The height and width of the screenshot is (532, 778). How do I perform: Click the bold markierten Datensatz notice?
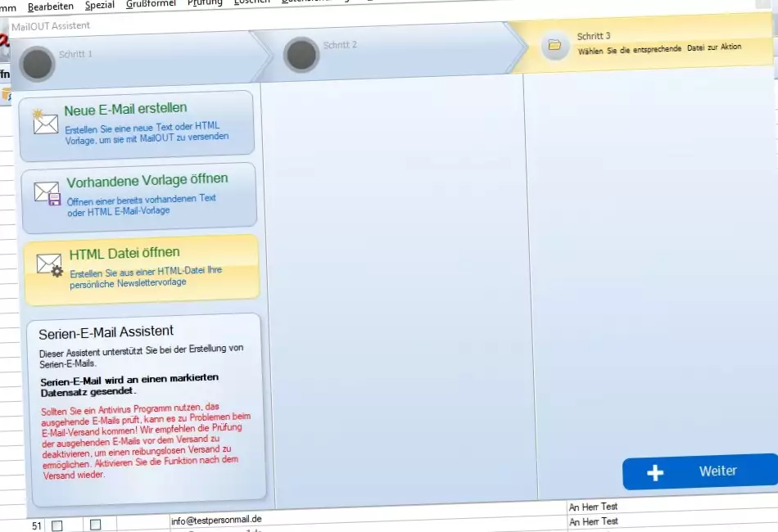129,384
